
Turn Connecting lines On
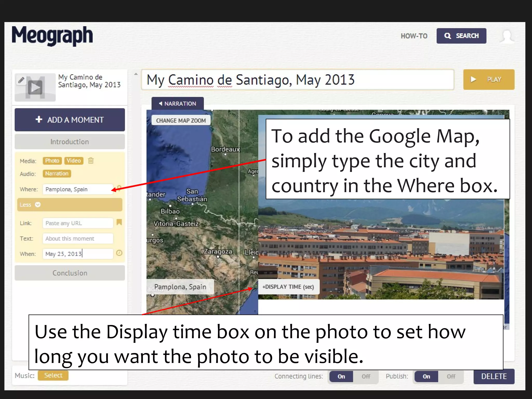(341, 376)
